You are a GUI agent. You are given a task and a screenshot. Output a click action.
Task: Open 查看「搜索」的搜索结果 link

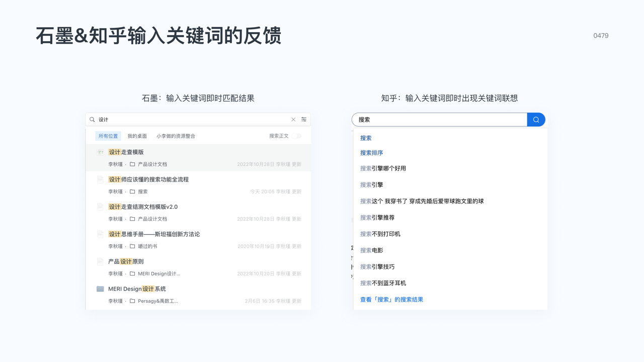click(392, 300)
